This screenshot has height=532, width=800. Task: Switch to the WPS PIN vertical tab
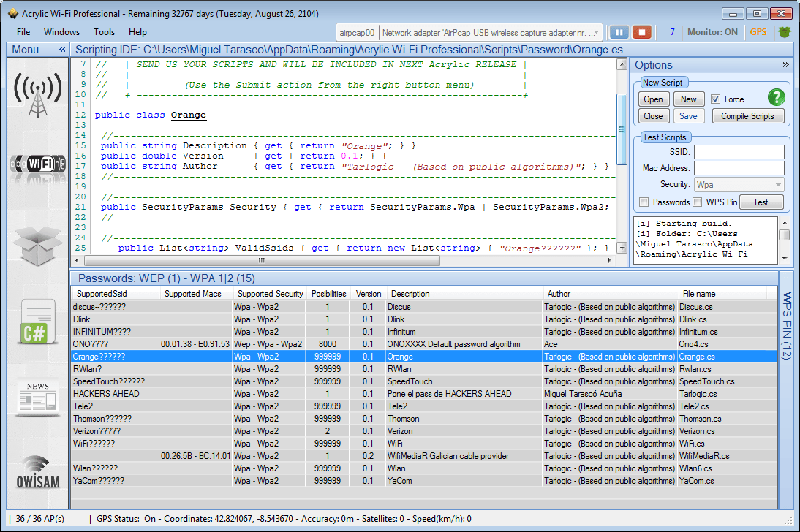click(786, 325)
